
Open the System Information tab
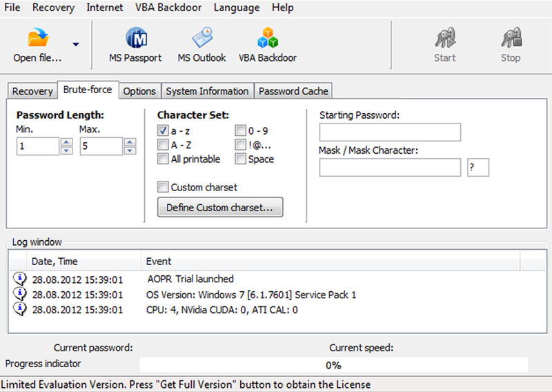pos(208,91)
